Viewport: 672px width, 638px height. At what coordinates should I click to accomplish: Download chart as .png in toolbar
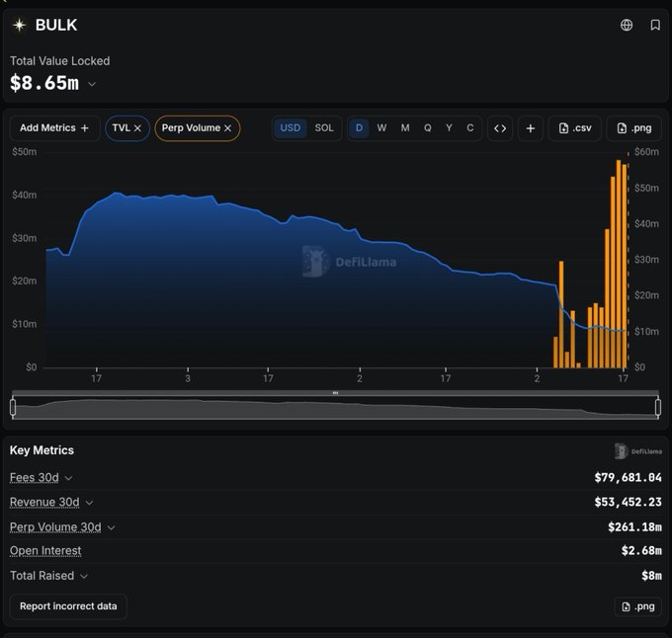point(634,128)
